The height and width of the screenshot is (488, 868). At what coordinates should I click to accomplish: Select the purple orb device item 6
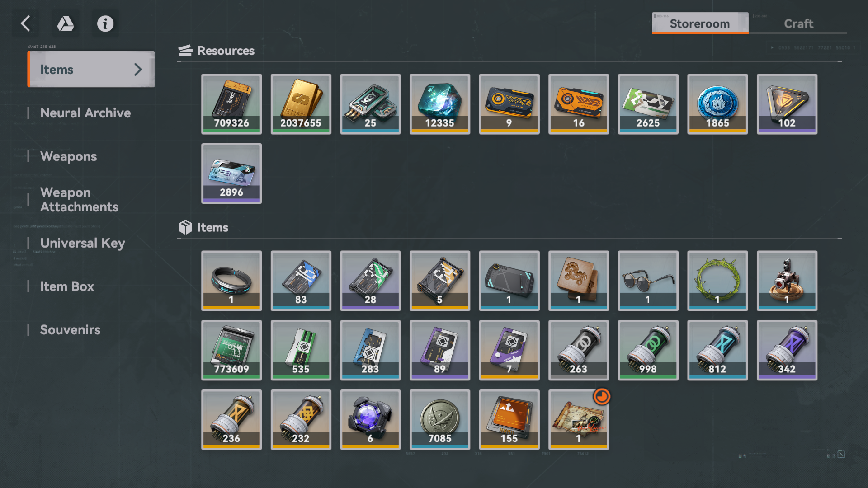[370, 419]
